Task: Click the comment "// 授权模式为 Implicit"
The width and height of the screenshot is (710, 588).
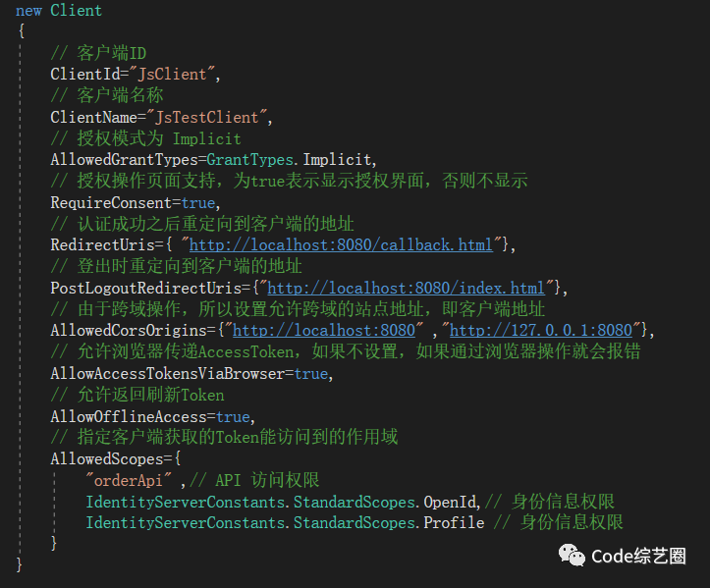Action: (x=145, y=138)
